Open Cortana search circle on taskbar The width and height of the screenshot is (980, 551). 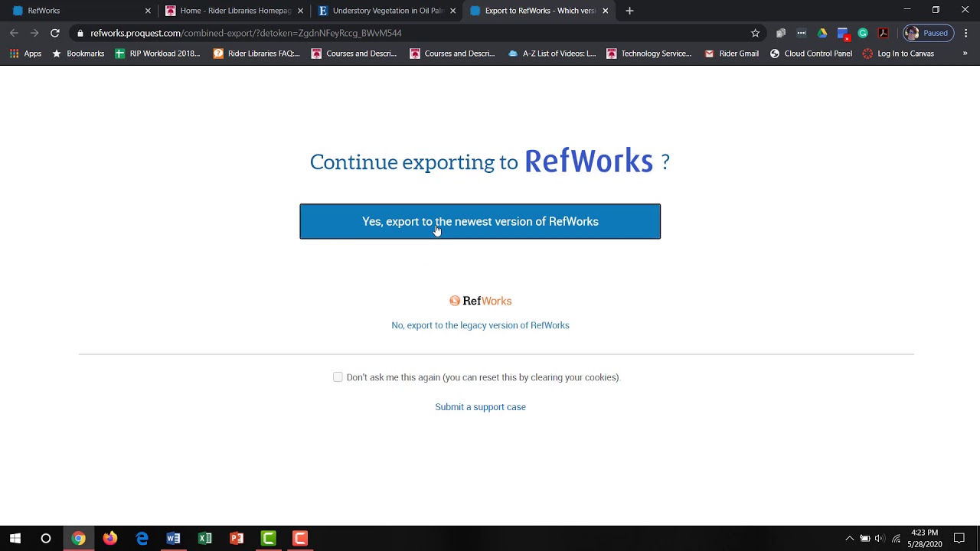[x=46, y=539]
